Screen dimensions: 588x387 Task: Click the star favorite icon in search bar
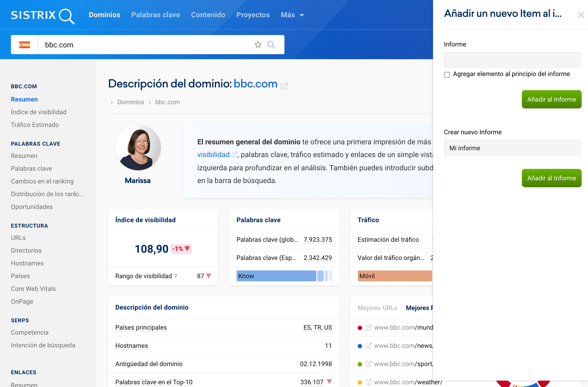pos(258,45)
